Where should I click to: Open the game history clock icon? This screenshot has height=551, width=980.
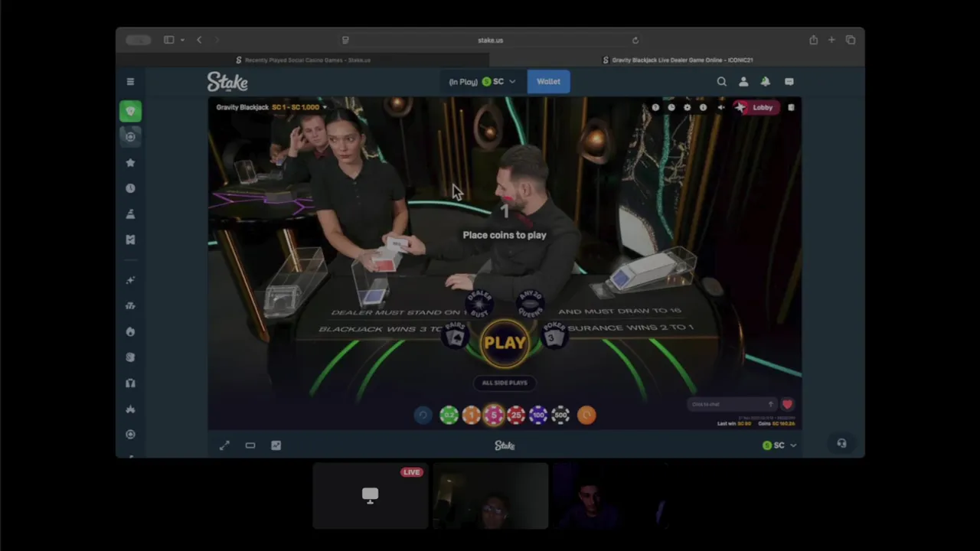pos(671,108)
